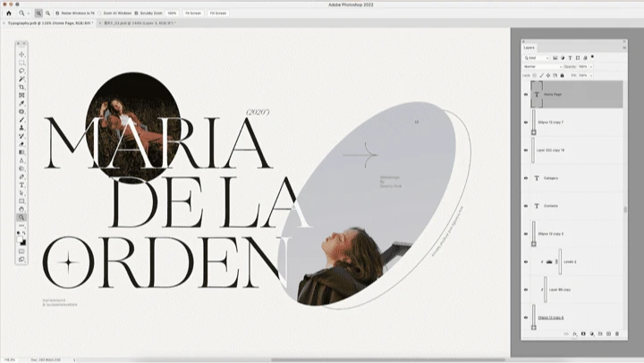Select the History Brush tool
Viewport: 644px width, 363px height.
point(21,136)
